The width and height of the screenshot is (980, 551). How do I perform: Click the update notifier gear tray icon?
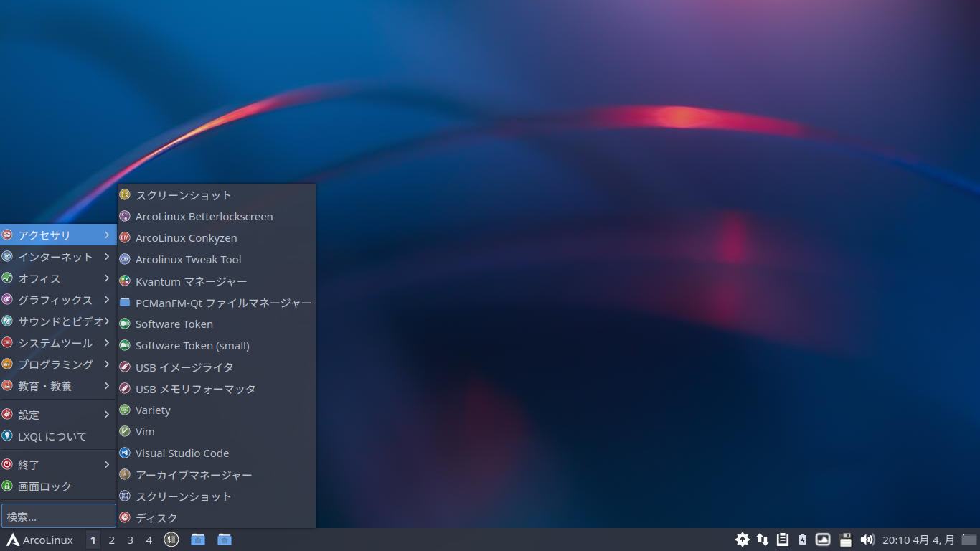click(742, 540)
